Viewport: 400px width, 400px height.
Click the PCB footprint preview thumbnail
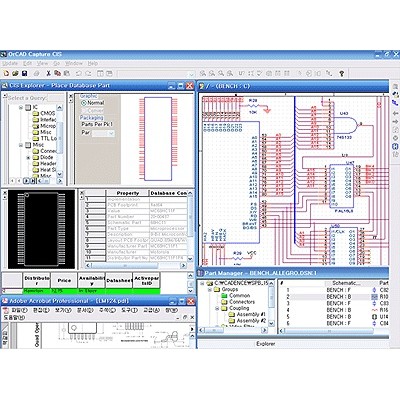click(41, 229)
